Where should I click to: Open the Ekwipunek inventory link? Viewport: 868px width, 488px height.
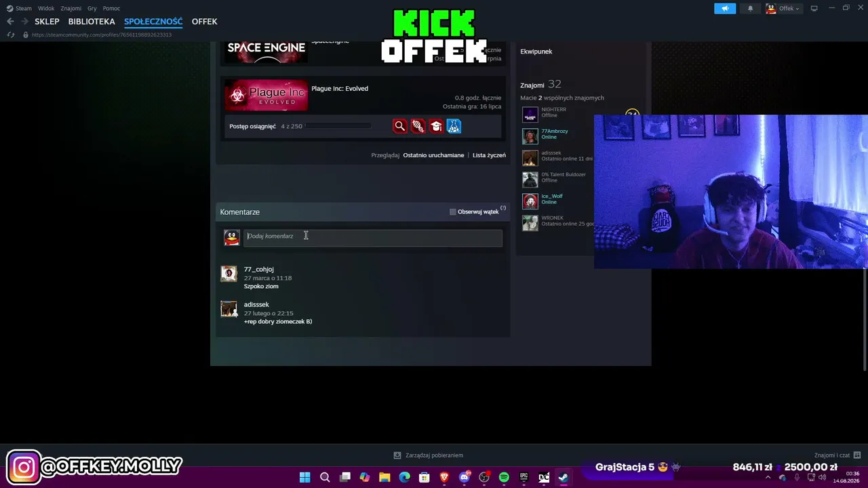(536, 52)
